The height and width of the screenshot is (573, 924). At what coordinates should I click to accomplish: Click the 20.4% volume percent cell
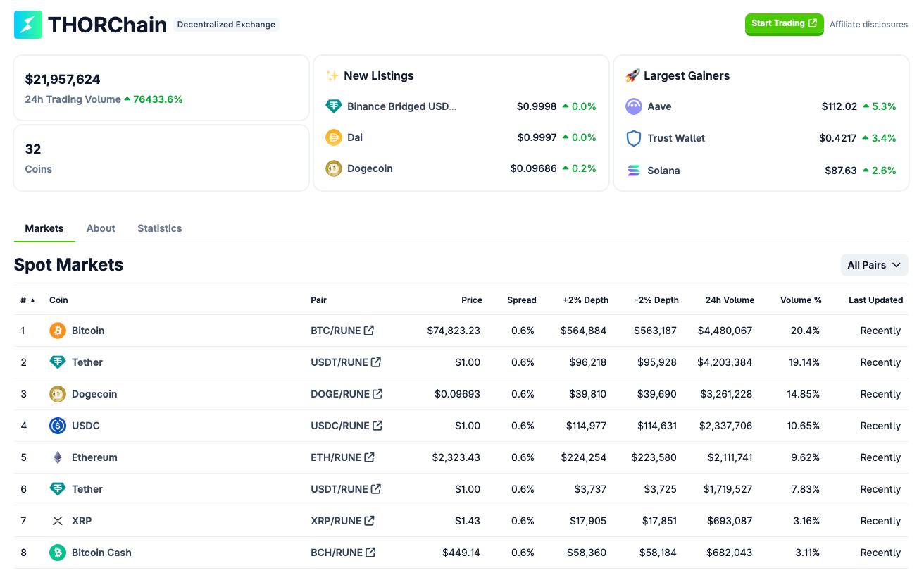point(805,331)
